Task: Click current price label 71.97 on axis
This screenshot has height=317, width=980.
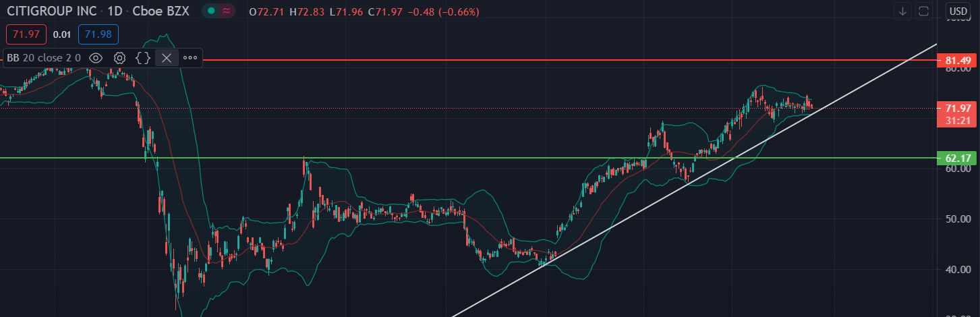Action: coord(957,108)
